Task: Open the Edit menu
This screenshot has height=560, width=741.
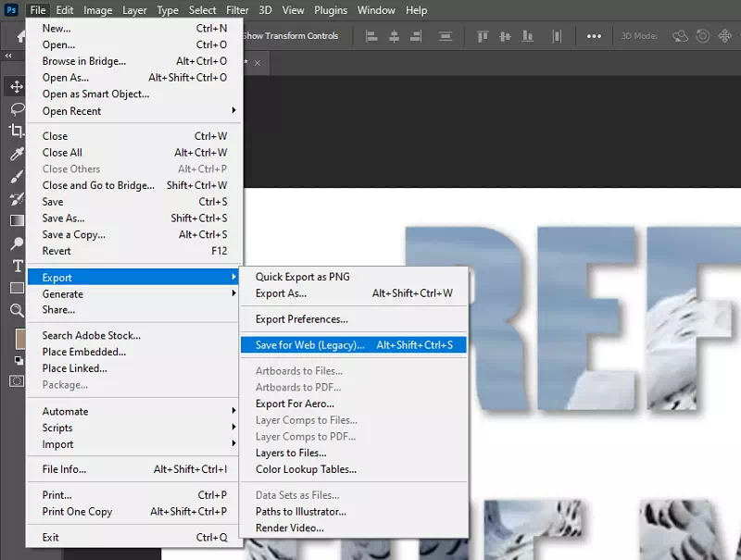Action: 64,10
